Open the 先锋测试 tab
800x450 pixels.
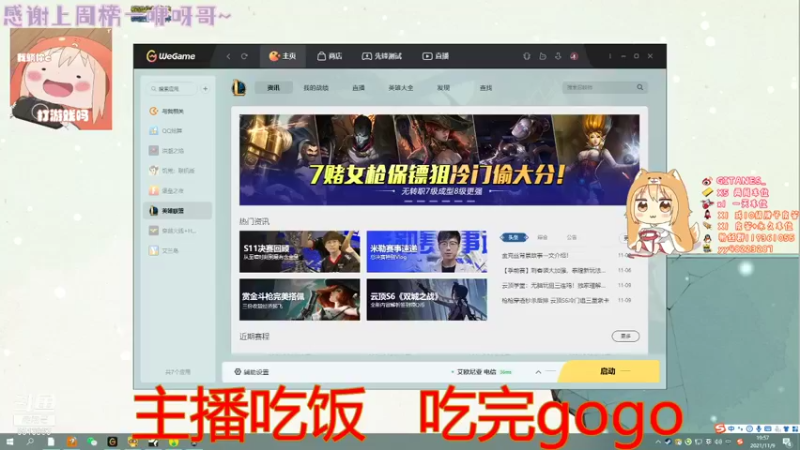(x=382, y=56)
